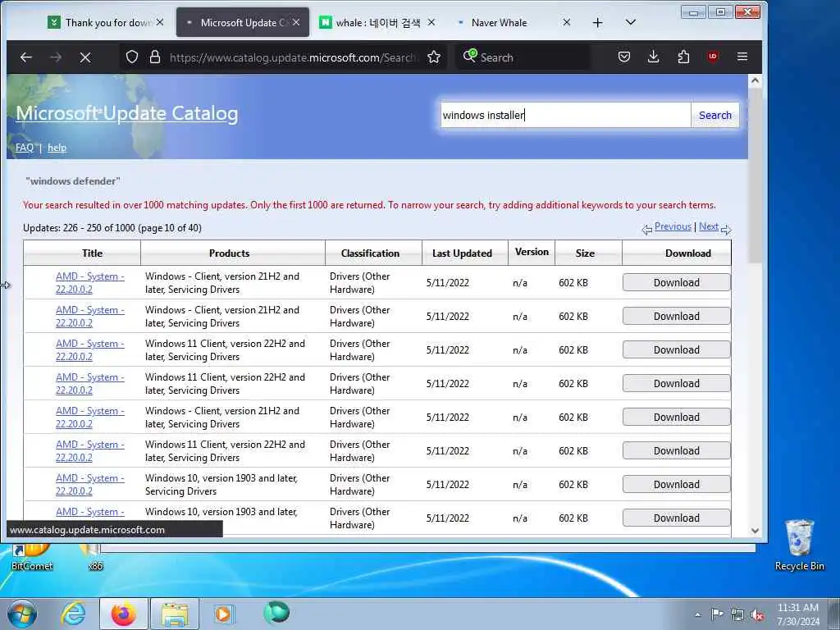The height and width of the screenshot is (630, 840).
Task: Close the Naver Whale tab
Action: pos(566,22)
